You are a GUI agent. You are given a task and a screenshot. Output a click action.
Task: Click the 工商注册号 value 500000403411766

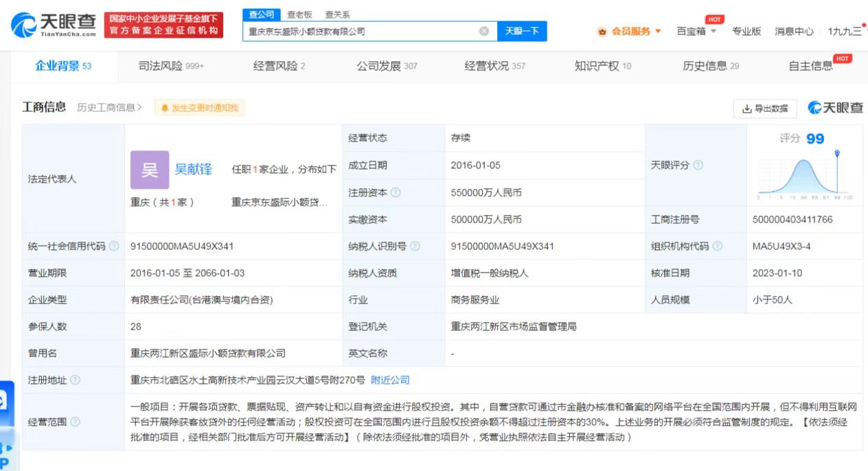click(792, 220)
